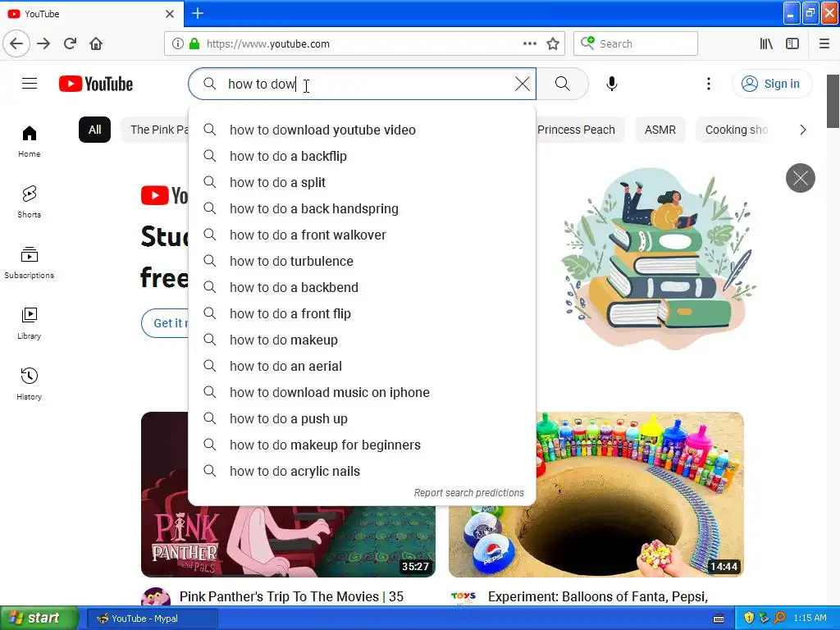
Task: Choose suggestion how to do a front walkover
Action: pos(362,235)
